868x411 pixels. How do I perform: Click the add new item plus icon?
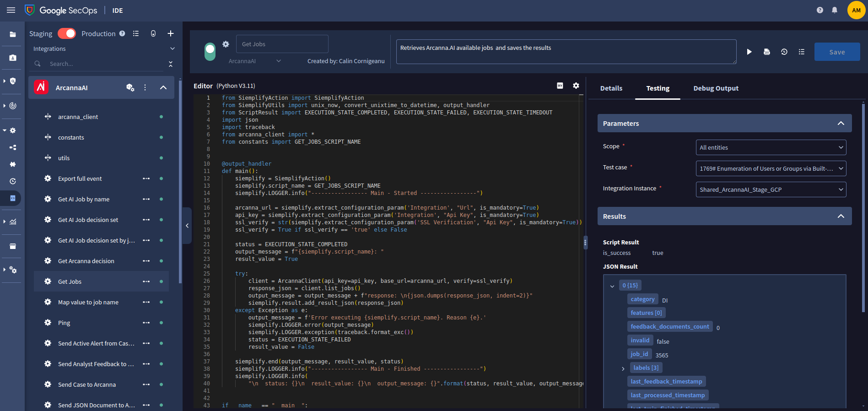coord(171,33)
